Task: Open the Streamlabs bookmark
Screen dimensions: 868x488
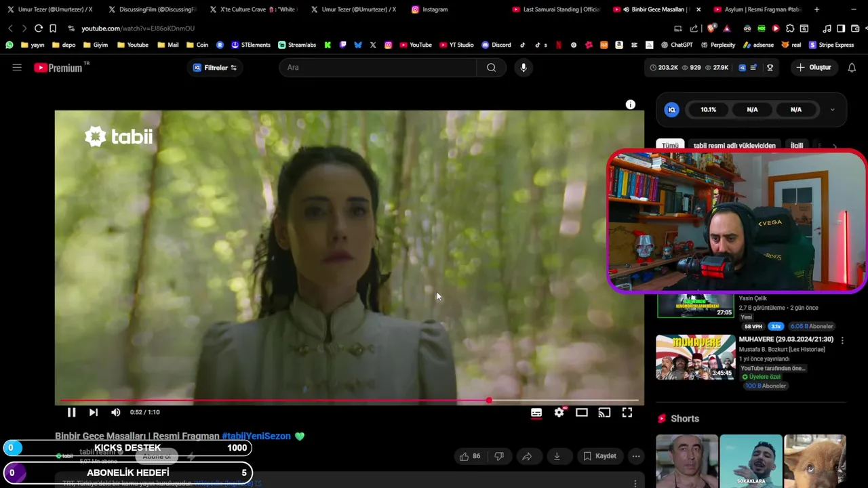Action: tap(297, 45)
